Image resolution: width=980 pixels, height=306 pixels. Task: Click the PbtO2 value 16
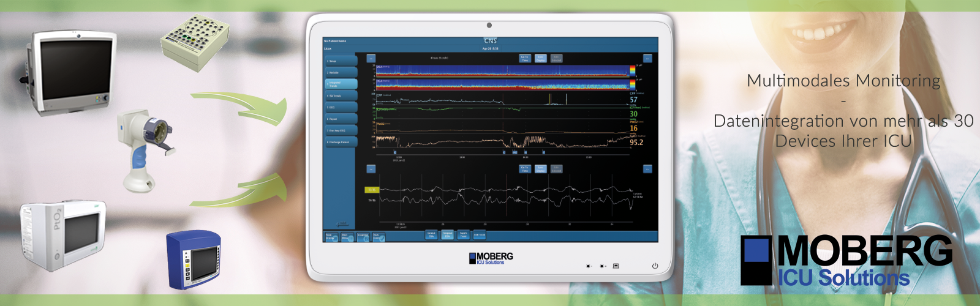tap(633, 128)
